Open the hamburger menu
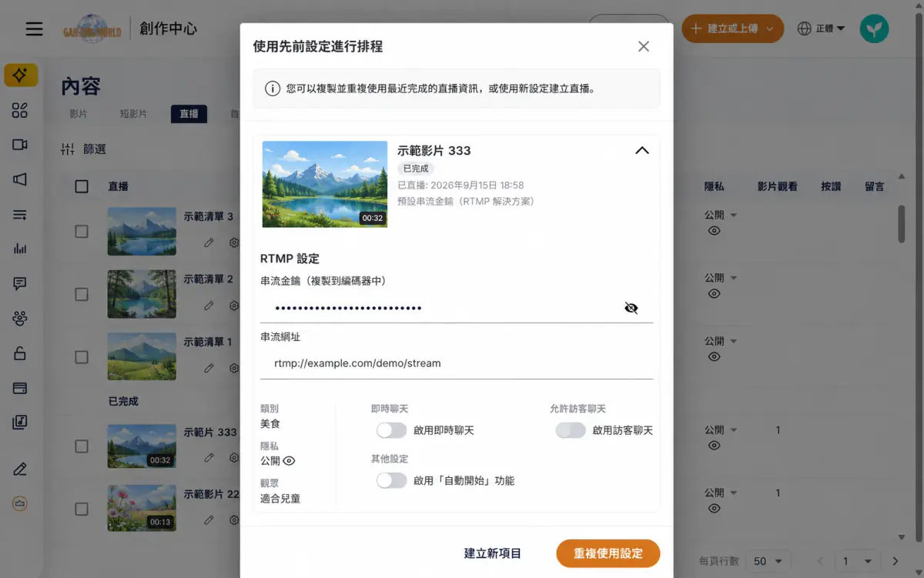Image resolution: width=924 pixels, height=578 pixels. [34, 28]
